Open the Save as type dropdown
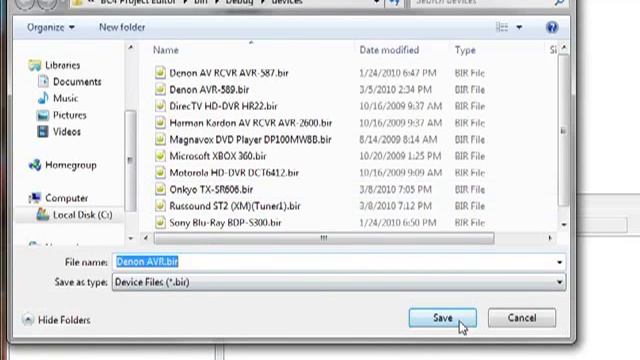 click(x=339, y=282)
